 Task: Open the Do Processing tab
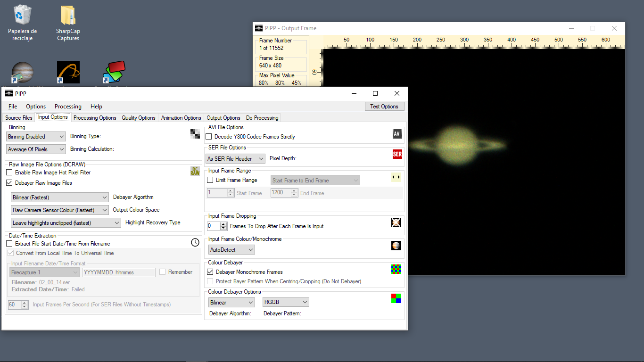[x=262, y=118]
